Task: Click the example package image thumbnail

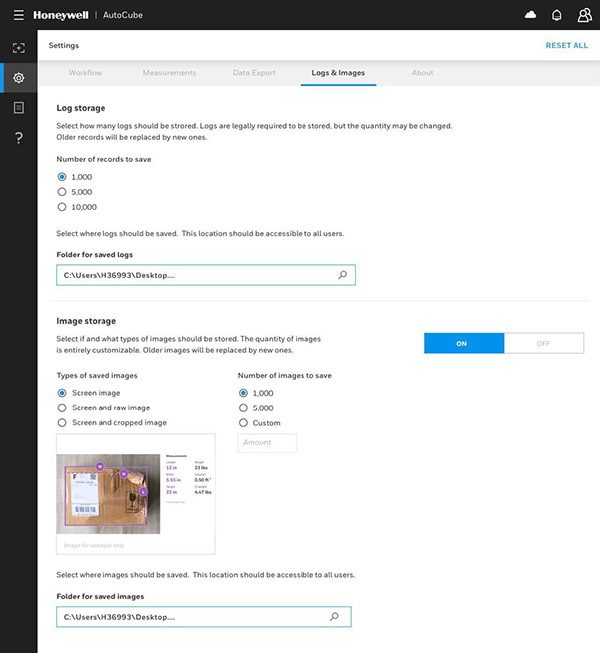Action: click(108, 494)
